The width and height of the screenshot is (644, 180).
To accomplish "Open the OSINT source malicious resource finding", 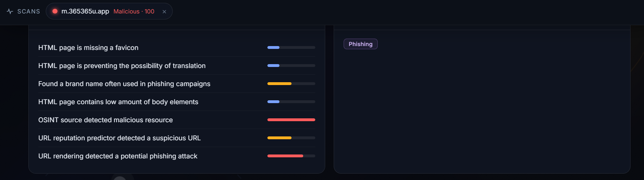I will click(x=177, y=120).
